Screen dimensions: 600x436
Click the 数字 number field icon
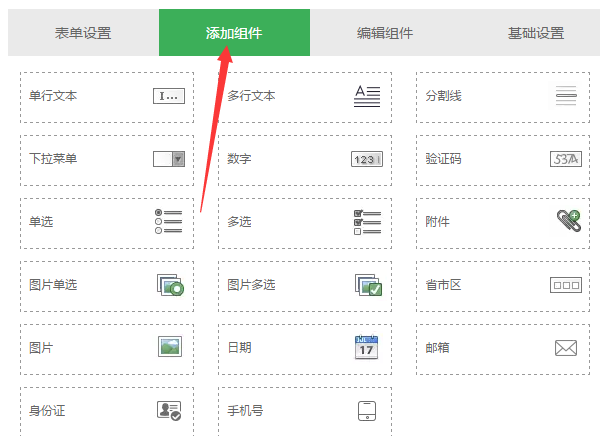tap(367, 159)
